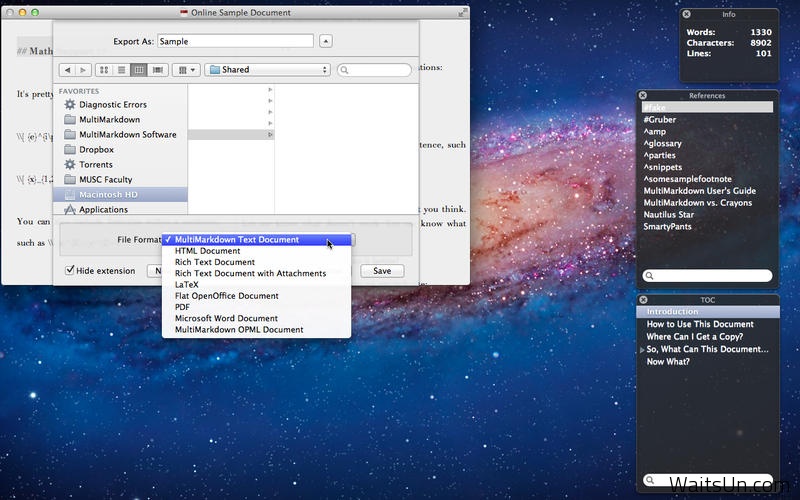Click the Export As filename field
800x500 pixels.
coord(235,41)
